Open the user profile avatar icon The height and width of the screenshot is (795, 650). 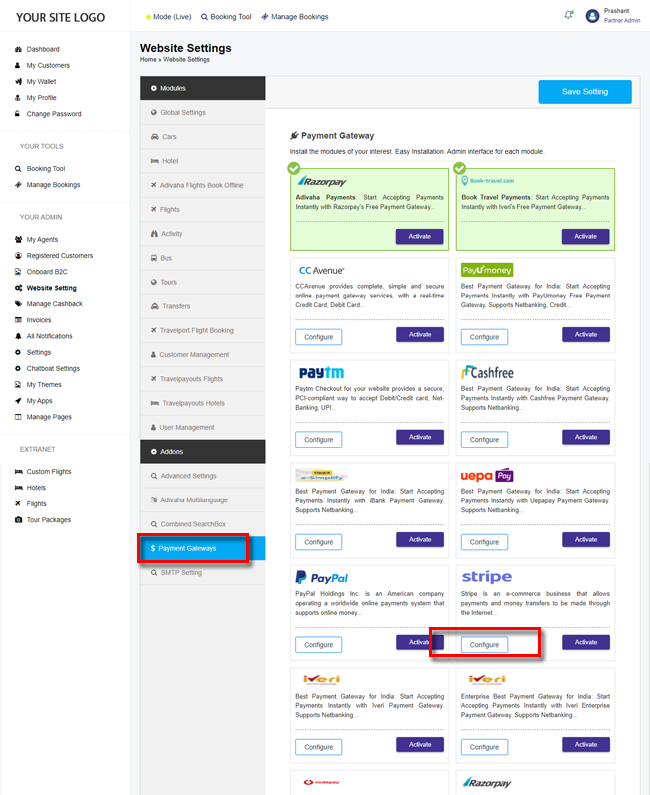pos(592,16)
